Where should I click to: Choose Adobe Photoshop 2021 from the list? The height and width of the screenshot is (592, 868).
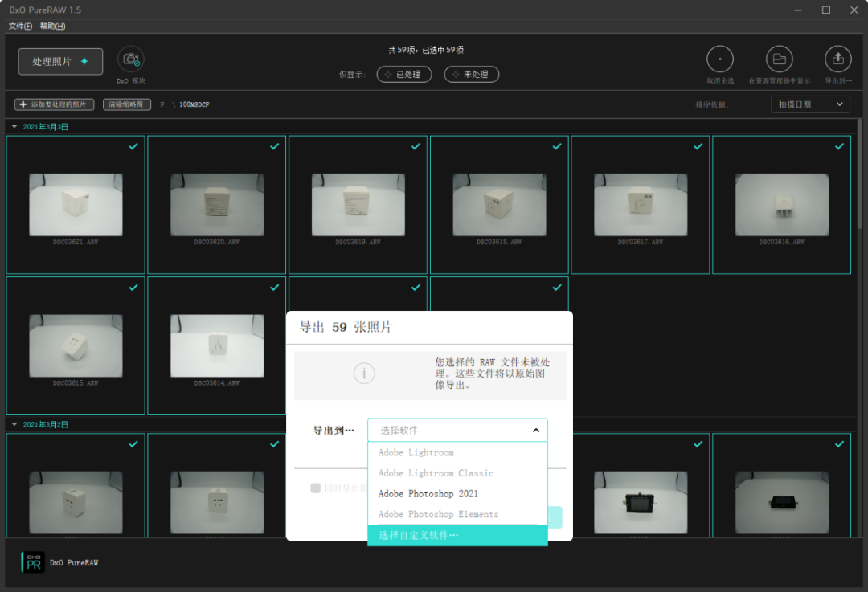pyautogui.click(x=458, y=493)
